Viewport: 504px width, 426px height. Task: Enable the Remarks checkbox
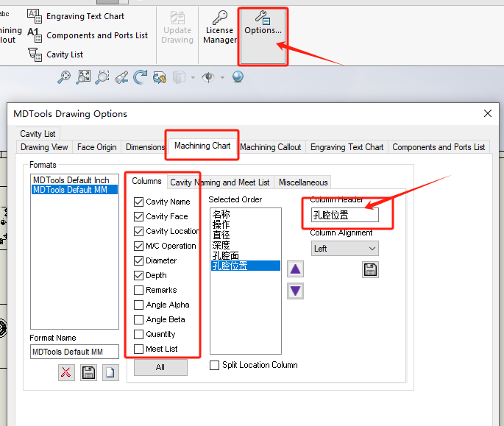tap(138, 290)
